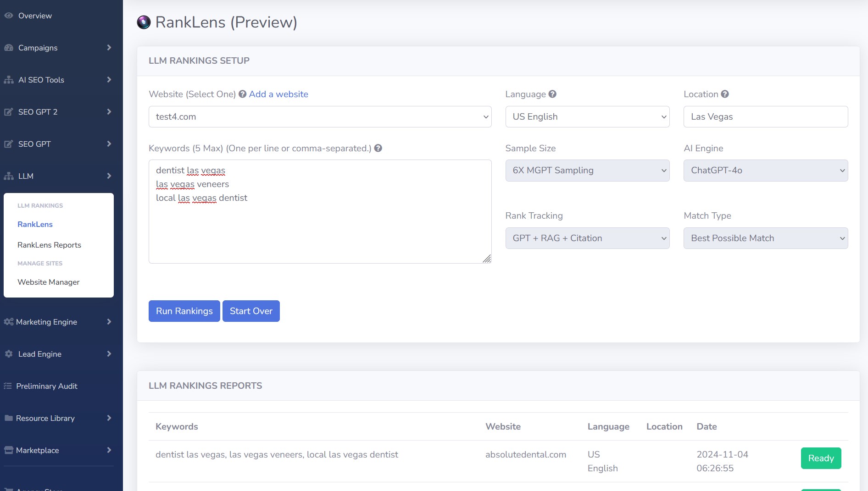868x491 pixels.
Task: Open the Best Possible Match dropdown
Action: coord(766,238)
